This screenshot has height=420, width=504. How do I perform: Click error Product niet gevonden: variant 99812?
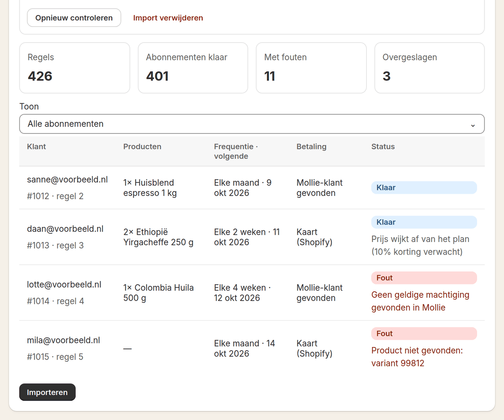tap(417, 357)
